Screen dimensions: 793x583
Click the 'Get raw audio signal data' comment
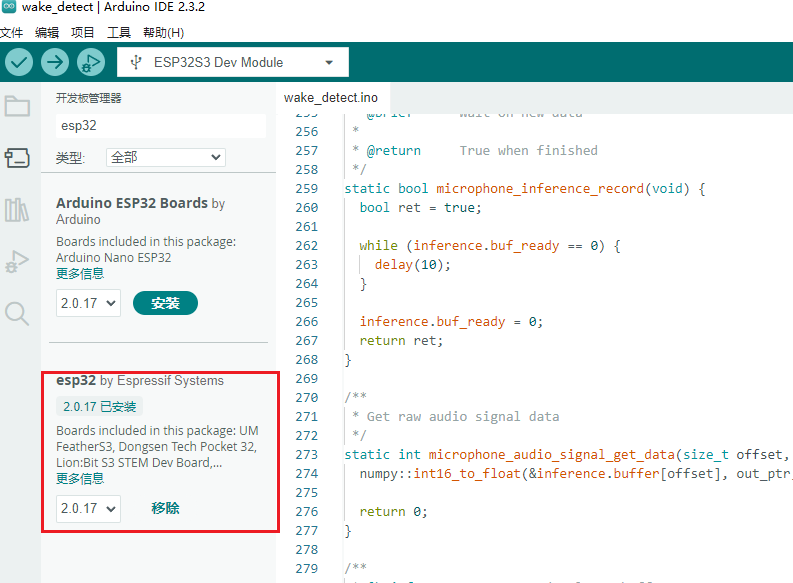click(x=463, y=417)
